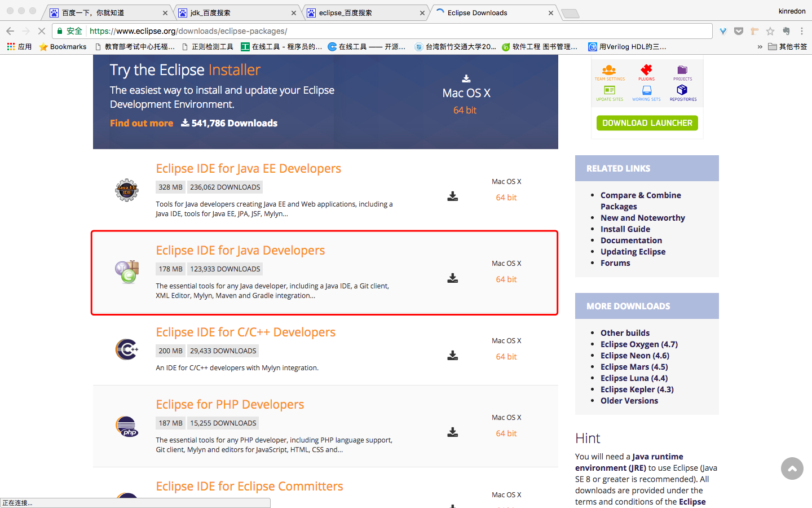Click the Repositories icon in the launcher image
This screenshot has height=508, width=812.
[x=683, y=93]
